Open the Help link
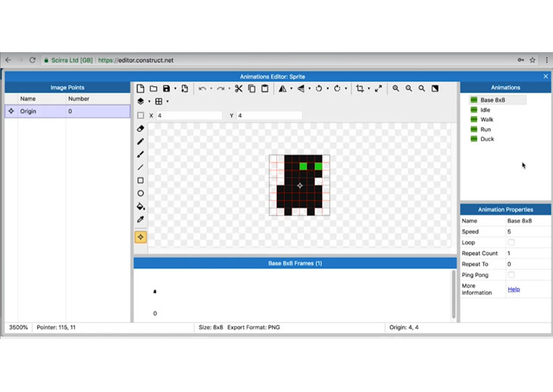Image resolution: width=553 pixels, height=392 pixels. [514, 289]
